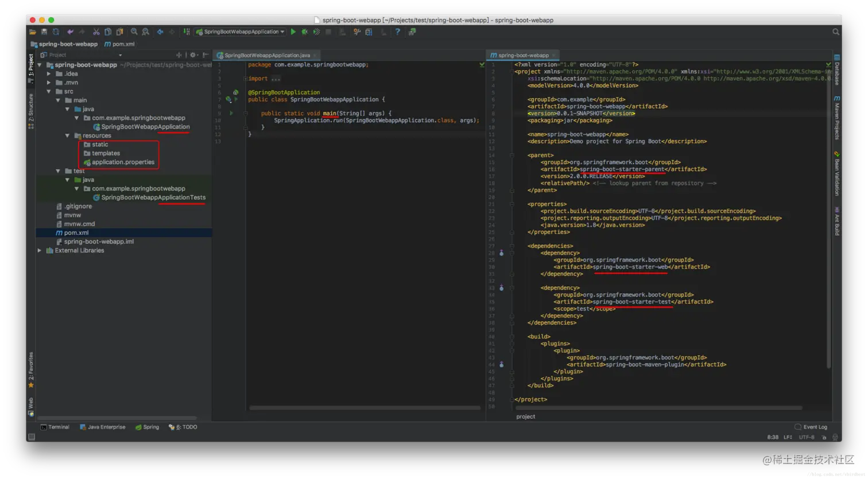The image size is (868, 479).
Task: Open the Structure side tab
Action: point(31,111)
